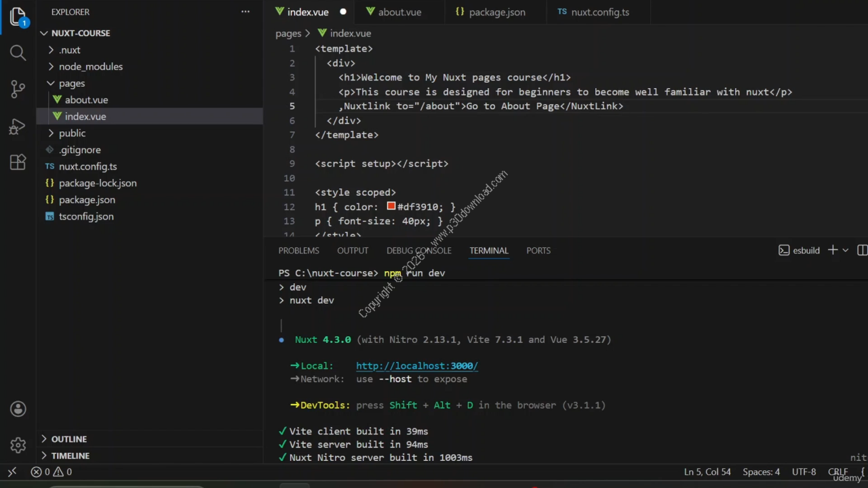
Task: Open the terminal launch profile dropdown
Action: coord(846,250)
